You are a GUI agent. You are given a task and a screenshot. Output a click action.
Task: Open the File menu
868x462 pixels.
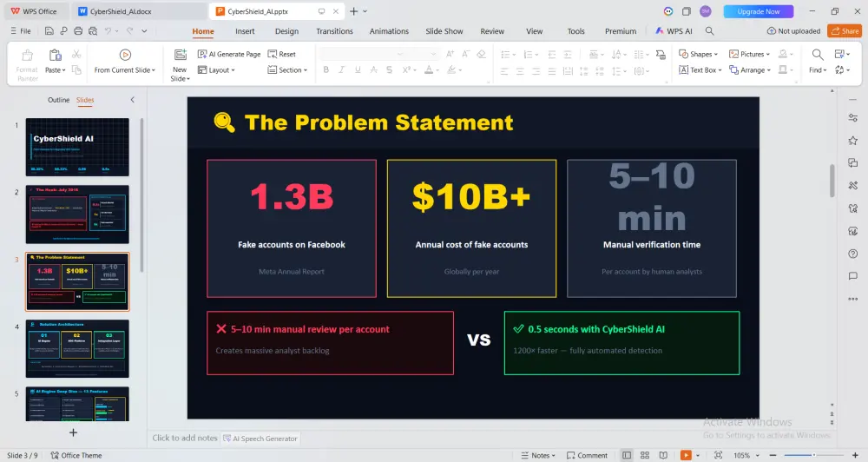(21, 31)
